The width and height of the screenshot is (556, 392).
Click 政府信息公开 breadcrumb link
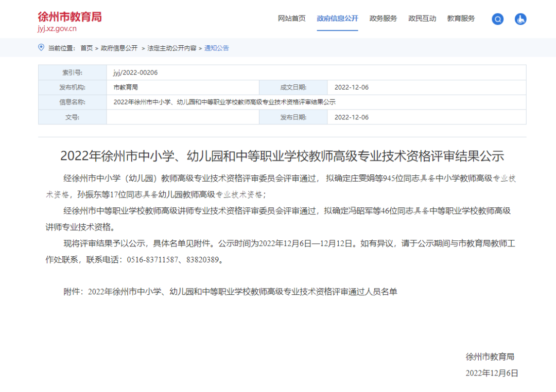(119, 48)
